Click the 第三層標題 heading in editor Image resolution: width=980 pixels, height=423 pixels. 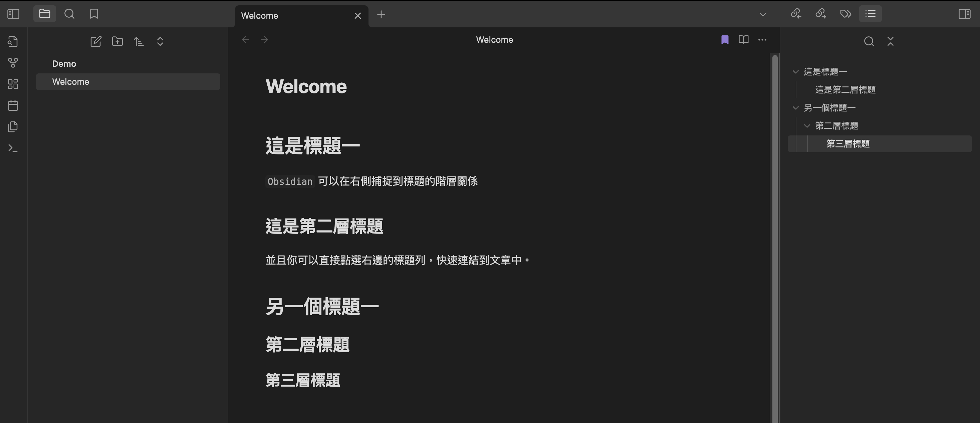pos(303,380)
